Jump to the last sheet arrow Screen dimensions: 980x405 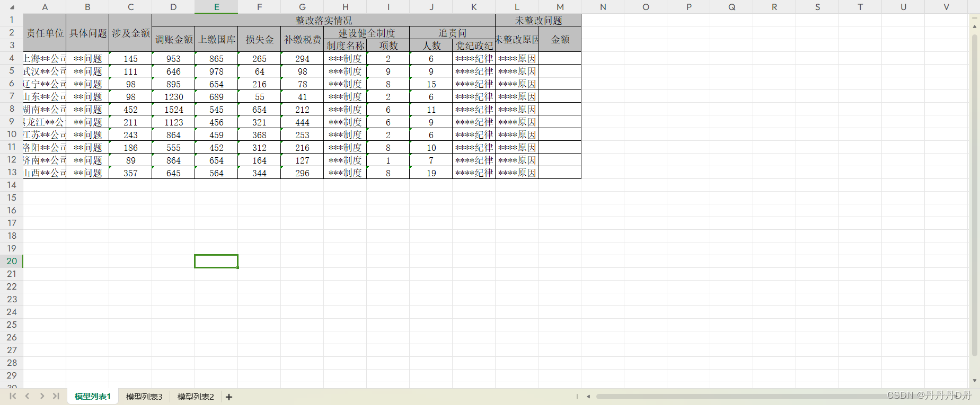point(56,396)
